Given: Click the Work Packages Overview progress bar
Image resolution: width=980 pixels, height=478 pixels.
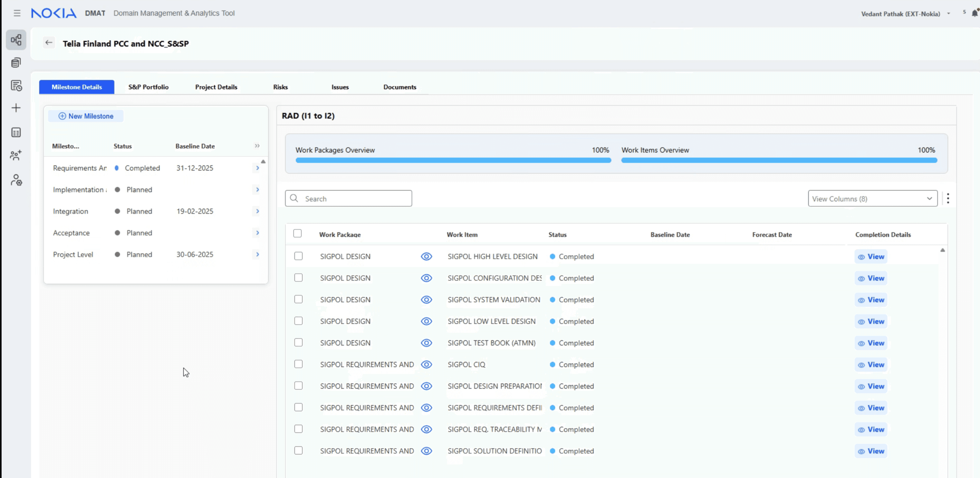Looking at the screenshot, I should tap(453, 160).
